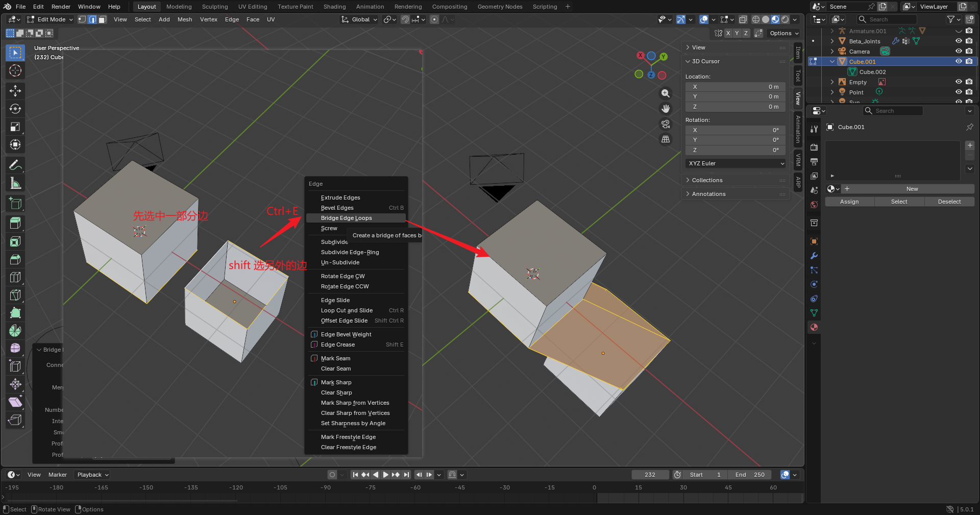Select the Spin tool
Viewport: 980px width, 515px height.
pos(15,331)
